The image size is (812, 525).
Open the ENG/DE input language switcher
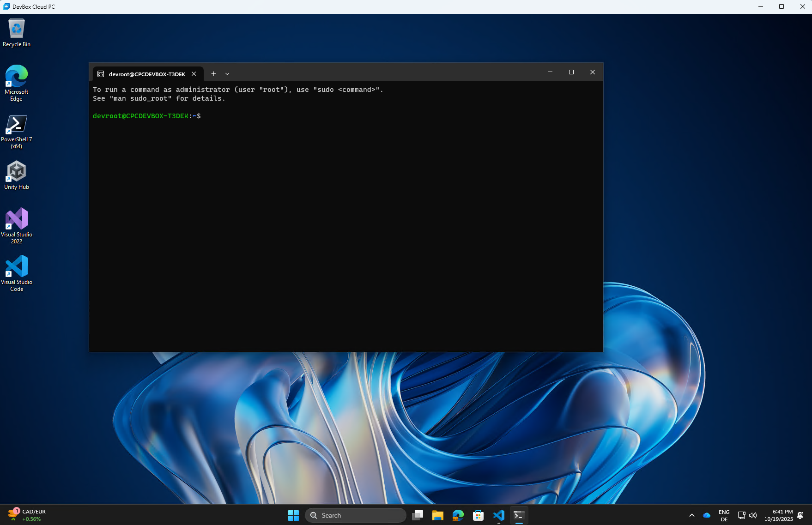(724, 515)
